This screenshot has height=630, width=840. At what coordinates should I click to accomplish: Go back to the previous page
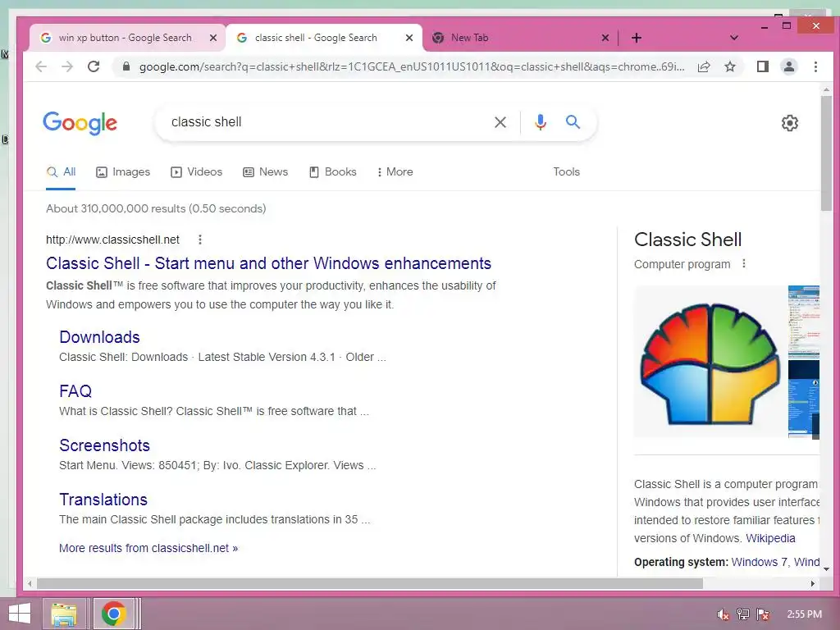pyautogui.click(x=41, y=66)
